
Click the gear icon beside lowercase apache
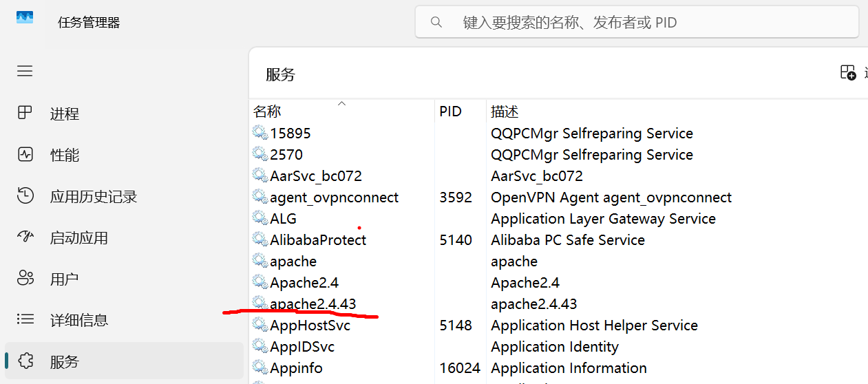click(x=260, y=262)
